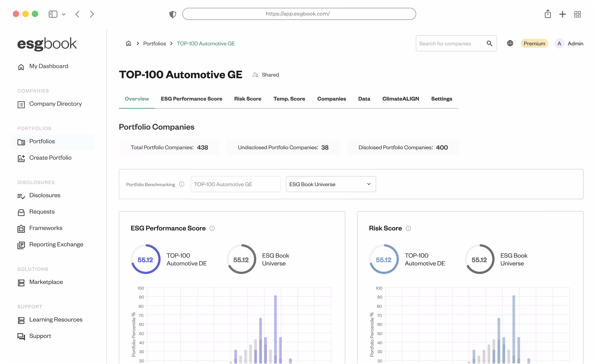Screen dimensions: 596x364
Task: Click Portfolios breadcrumb link
Action: 154,44
